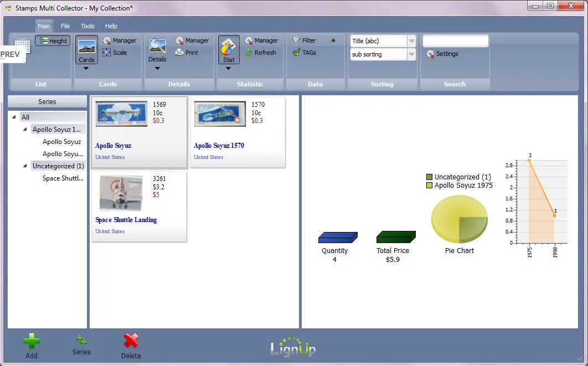The width and height of the screenshot is (588, 366).
Task: Print the stamp details
Action: click(x=187, y=53)
